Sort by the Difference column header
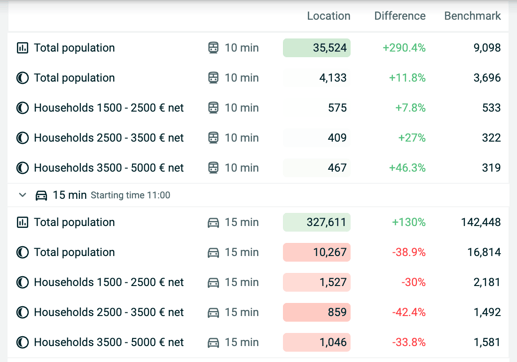 (400, 16)
